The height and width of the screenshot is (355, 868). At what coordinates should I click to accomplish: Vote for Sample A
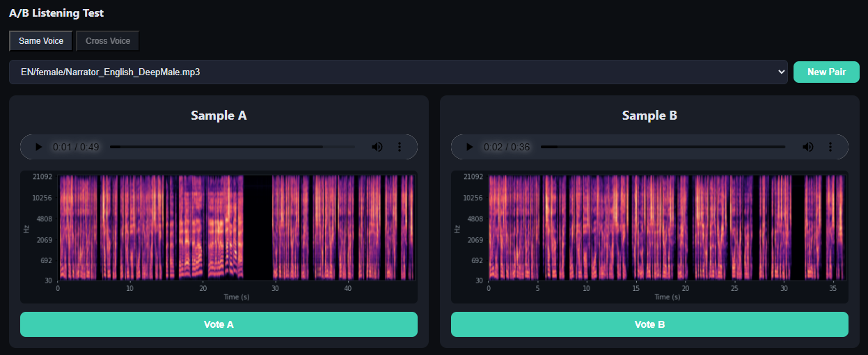point(219,324)
